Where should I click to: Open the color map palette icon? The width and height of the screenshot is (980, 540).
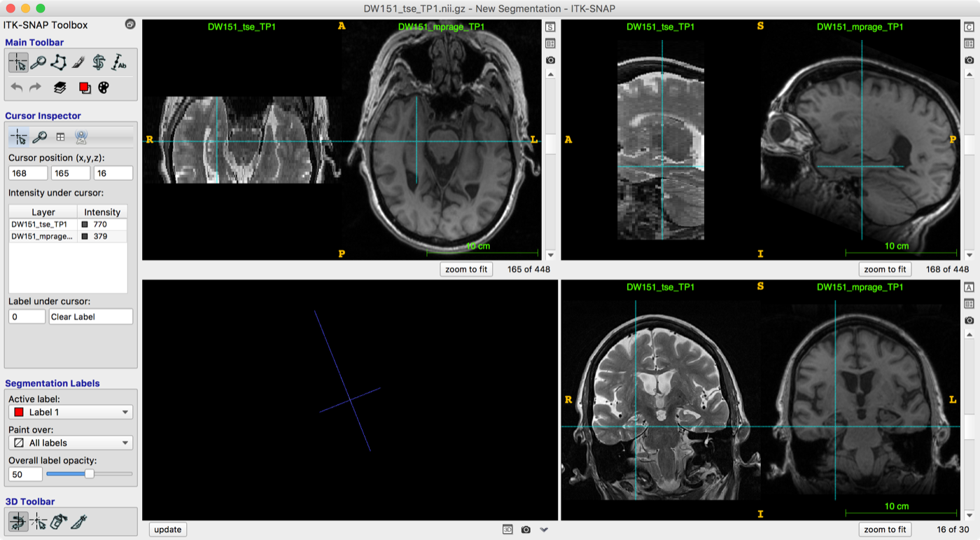click(104, 88)
